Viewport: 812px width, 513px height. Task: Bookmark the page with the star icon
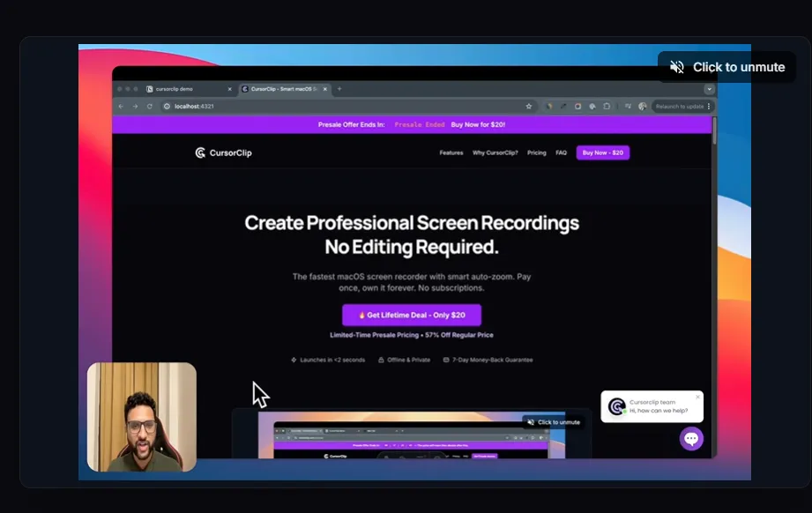click(x=529, y=106)
